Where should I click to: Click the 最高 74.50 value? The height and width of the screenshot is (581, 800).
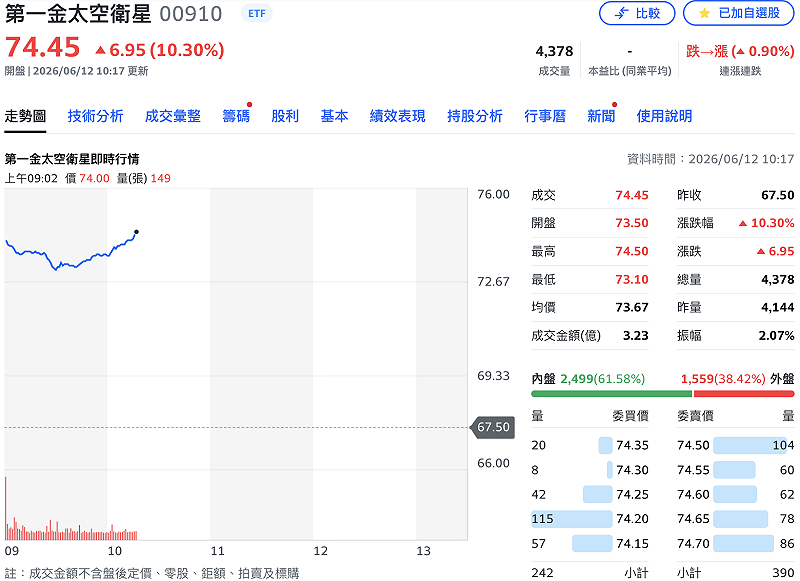click(632, 251)
